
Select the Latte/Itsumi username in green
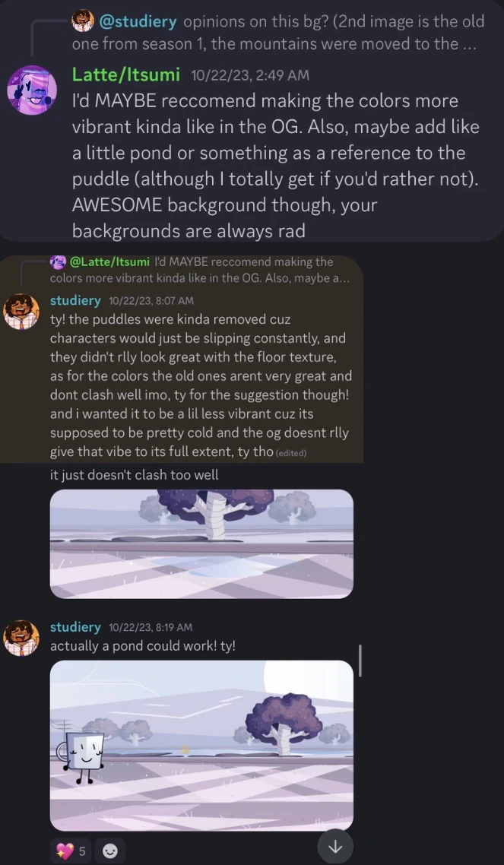pos(126,74)
